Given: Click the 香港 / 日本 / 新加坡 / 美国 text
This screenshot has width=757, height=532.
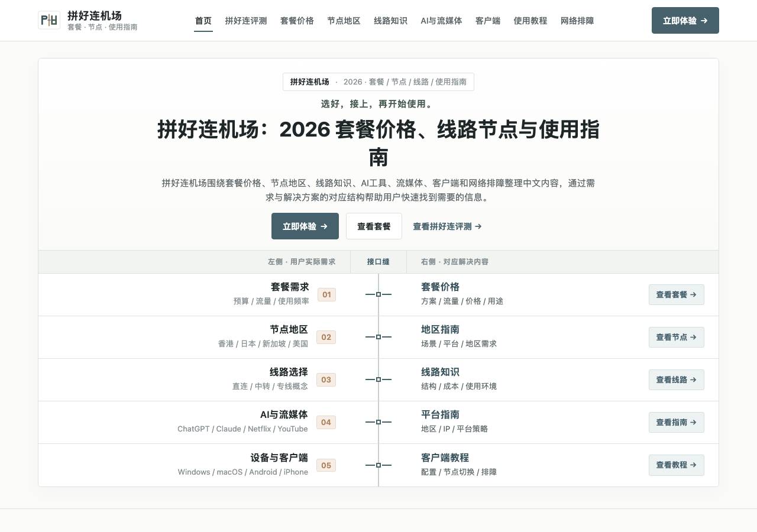Looking at the screenshot, I should pyautogui.click(x=263, y=343).
